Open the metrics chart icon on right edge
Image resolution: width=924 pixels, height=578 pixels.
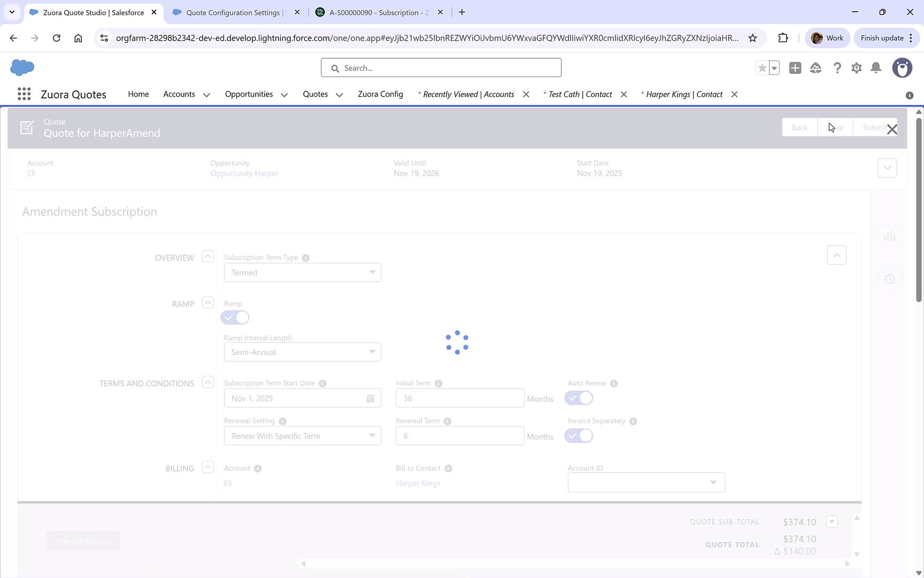[889, 235]
